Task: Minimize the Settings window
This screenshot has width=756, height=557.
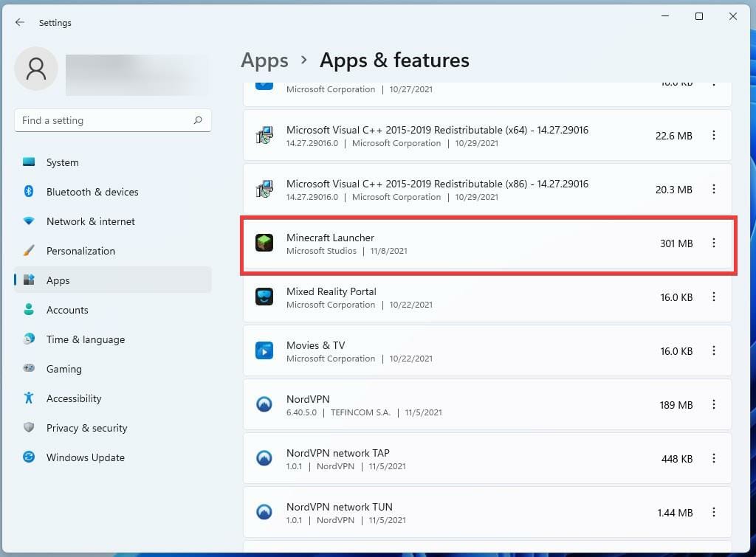Action: (x=665, y=16)
